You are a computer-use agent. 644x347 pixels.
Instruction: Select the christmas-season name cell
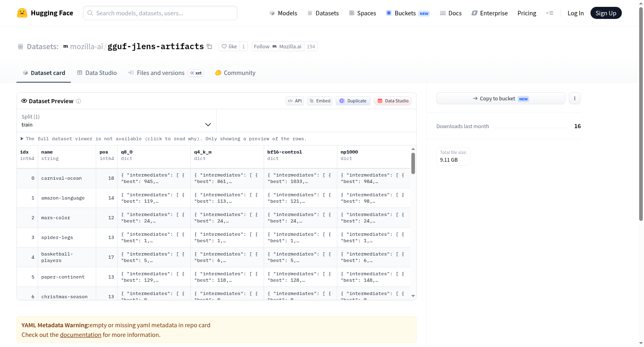click(x=67, y=294)
